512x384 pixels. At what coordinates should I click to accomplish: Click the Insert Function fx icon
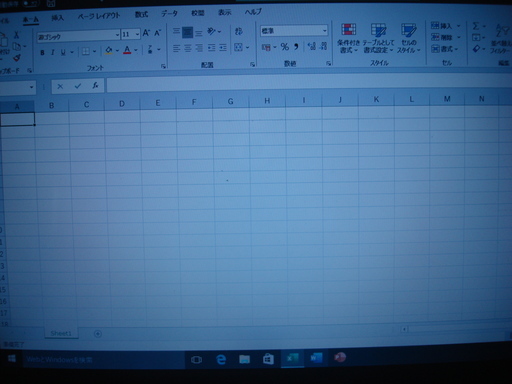(x=95, y=86)
